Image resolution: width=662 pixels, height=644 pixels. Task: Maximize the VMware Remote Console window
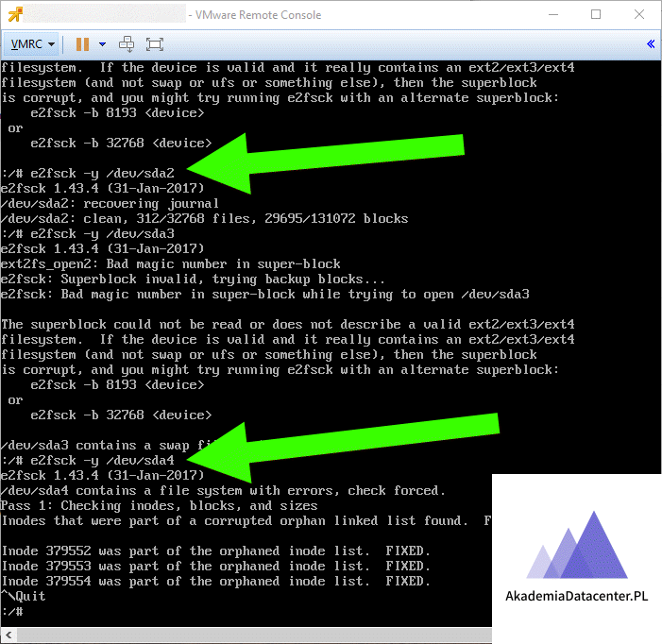596,14
